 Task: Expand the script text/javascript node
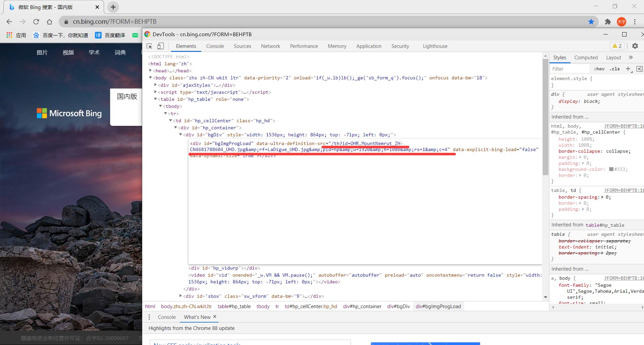point(156,92)
